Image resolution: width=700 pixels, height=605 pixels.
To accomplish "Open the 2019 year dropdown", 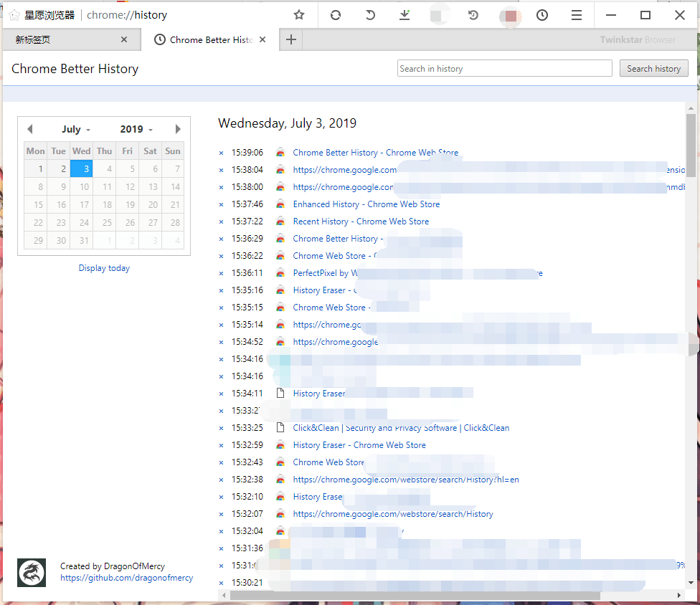I will point(136,130).
